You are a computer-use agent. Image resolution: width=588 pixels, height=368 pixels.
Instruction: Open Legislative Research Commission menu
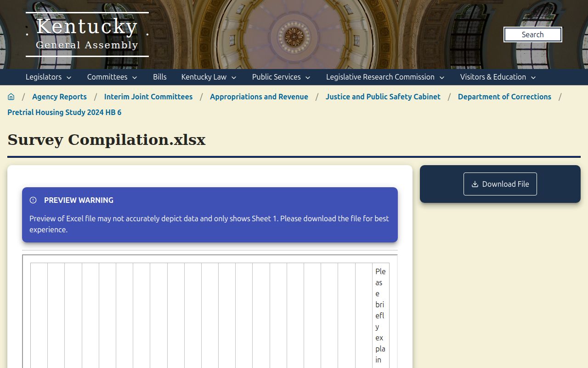[x=385, y=77]
